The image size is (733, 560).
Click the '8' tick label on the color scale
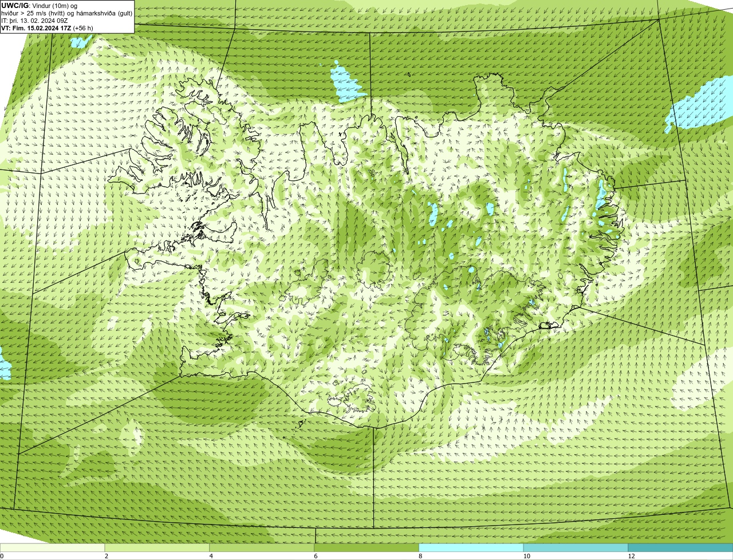[420, 556]
